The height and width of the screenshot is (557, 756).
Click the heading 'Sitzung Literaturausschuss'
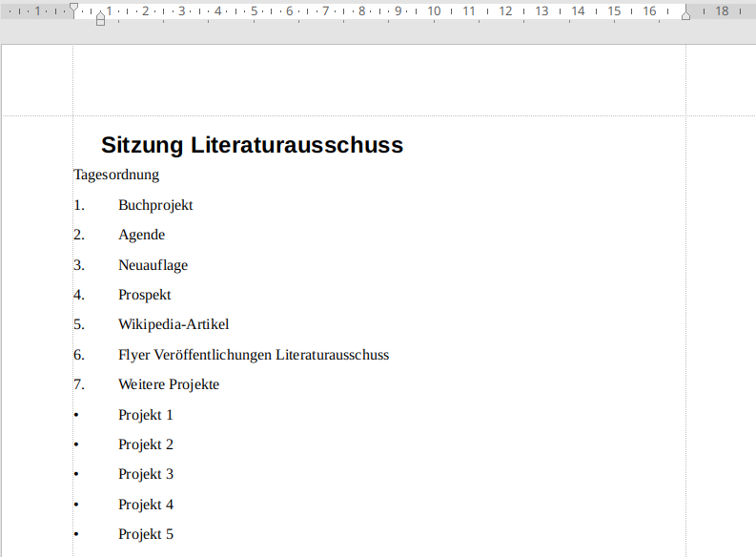click(x=253, y=145)
